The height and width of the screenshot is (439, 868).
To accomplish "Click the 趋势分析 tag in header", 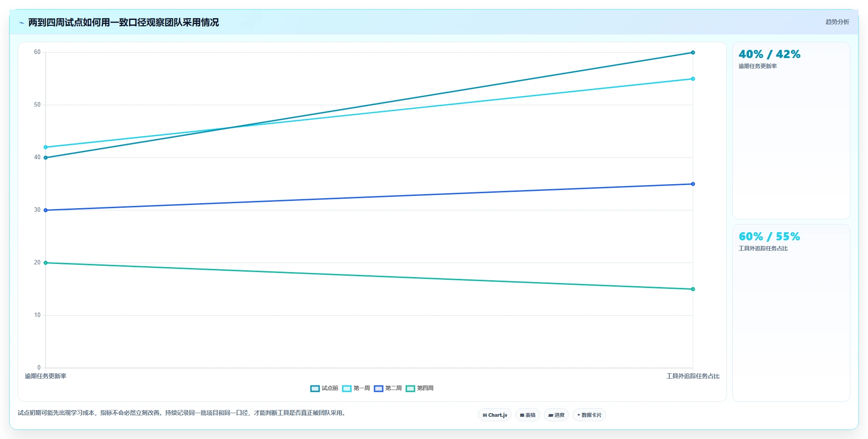I will 837,22.
